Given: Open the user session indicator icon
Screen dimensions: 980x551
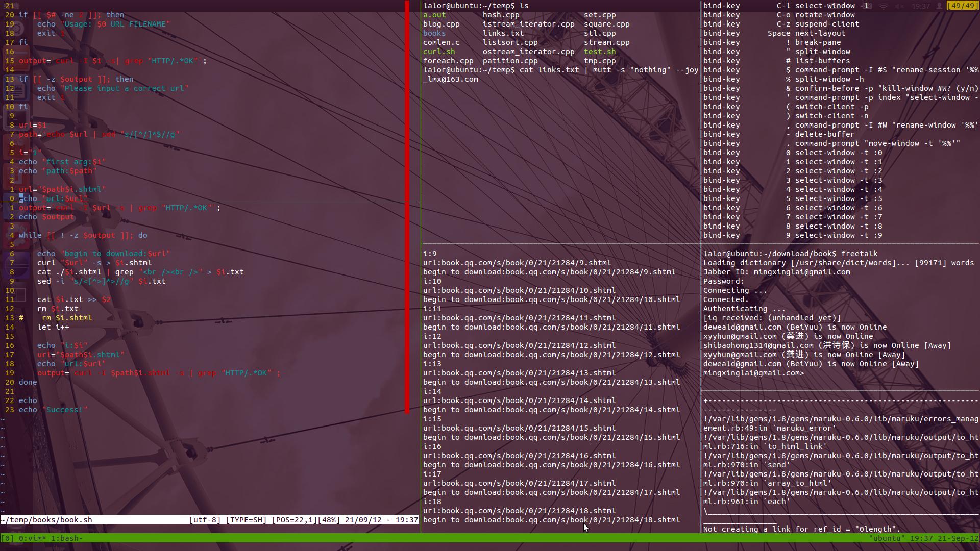Looking at the screenshot, I should pyautogui.click(x=939, y=6).
